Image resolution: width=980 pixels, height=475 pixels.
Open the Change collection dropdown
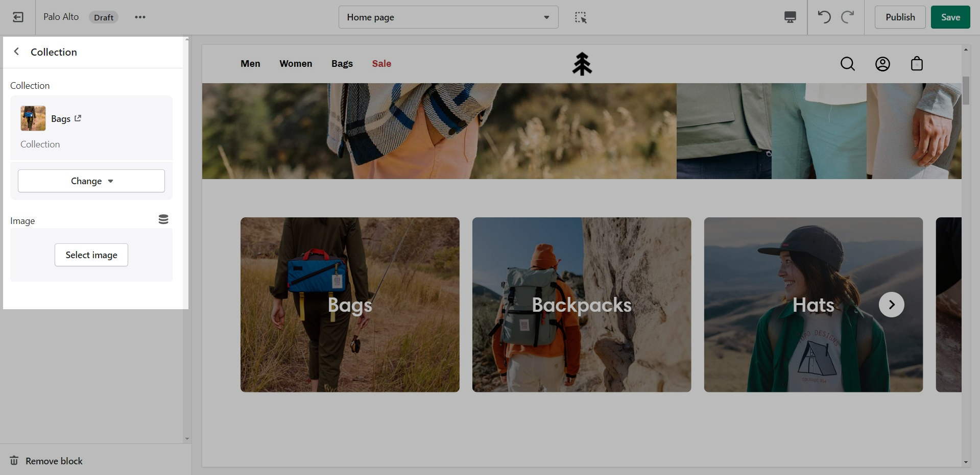(x=91, y=181)
